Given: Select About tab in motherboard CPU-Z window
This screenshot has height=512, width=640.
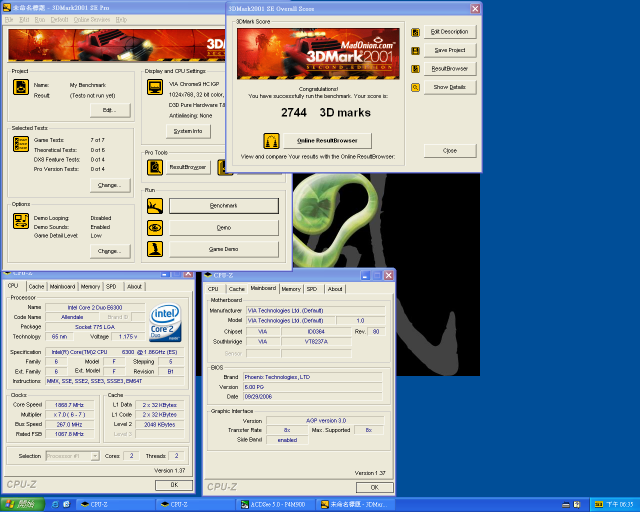Looking at the screenshot, I should coord(335,289).
